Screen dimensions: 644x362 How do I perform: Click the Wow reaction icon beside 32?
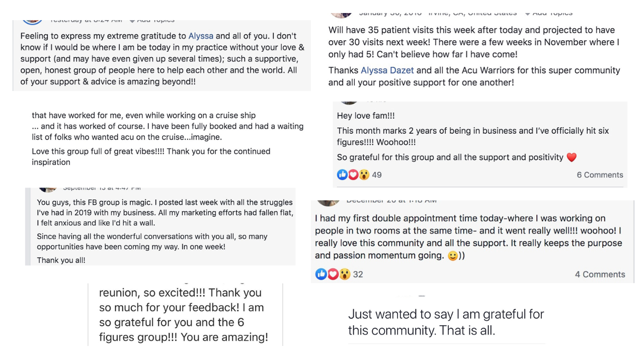tap(344, 274)
